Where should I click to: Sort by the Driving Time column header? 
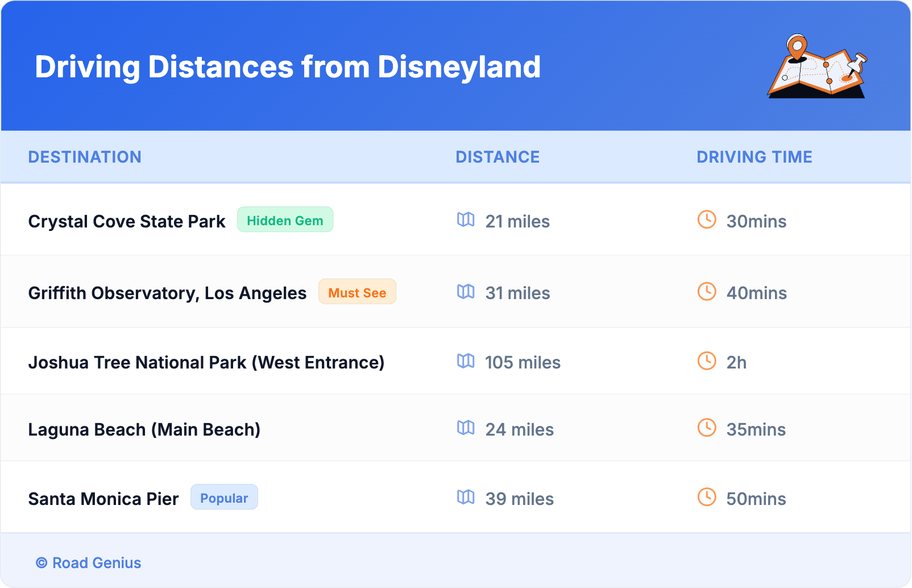(x=755, y=157)
